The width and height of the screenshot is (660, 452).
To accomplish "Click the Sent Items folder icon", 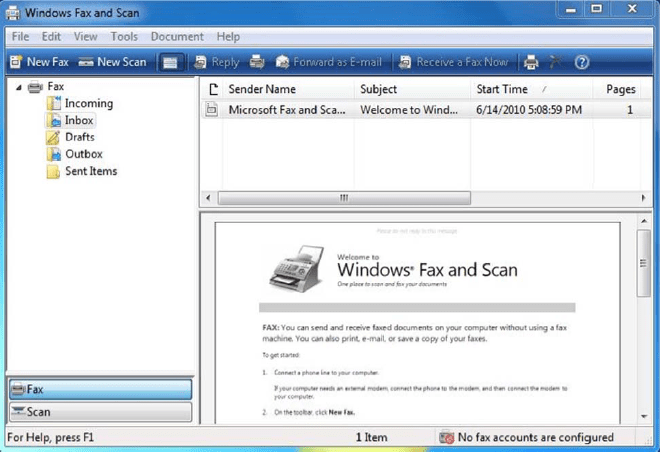I will tap(53, 171).
